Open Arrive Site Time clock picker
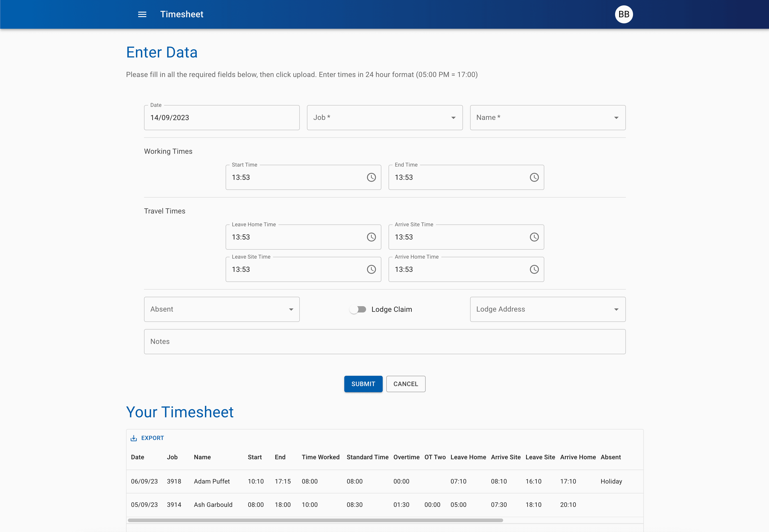The width and height of the screenshot is (769, 532). point(534,237)
